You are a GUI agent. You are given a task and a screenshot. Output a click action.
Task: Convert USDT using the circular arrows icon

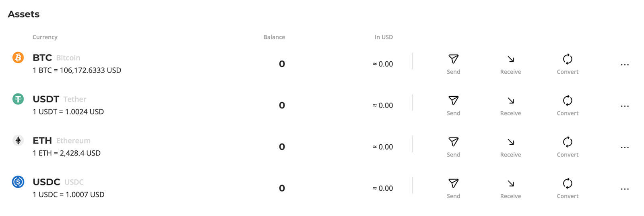[x=568, y=100]
